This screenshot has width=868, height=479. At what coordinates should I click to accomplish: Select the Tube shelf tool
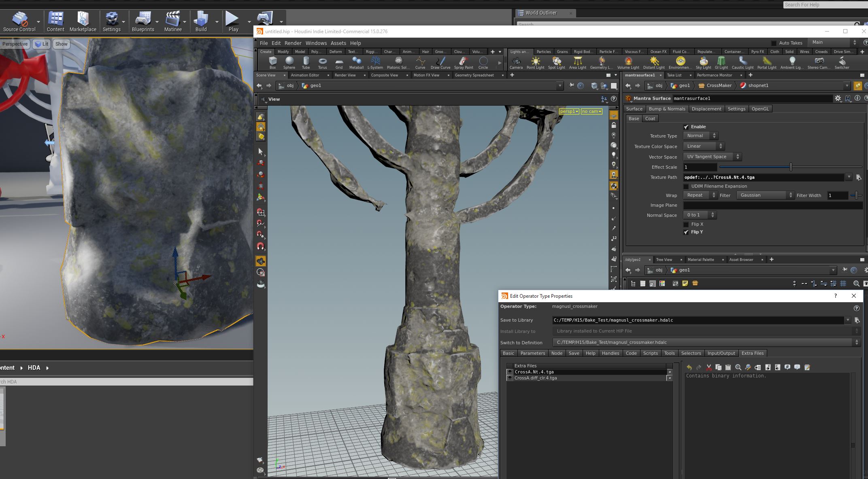click(x=306, y=63)
